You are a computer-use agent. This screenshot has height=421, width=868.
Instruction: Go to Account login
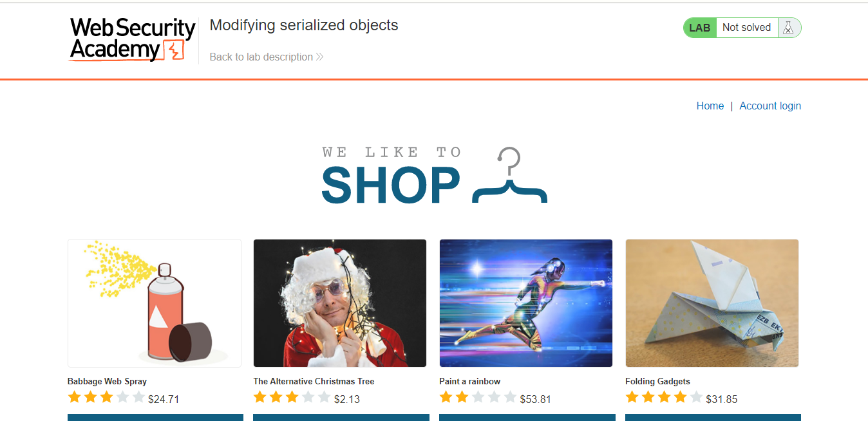[x=770, y=106]
